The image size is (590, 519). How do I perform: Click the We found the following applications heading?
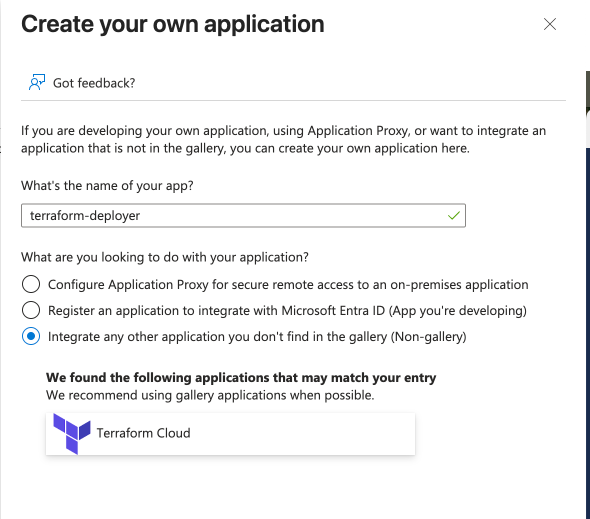coord(241,377)
